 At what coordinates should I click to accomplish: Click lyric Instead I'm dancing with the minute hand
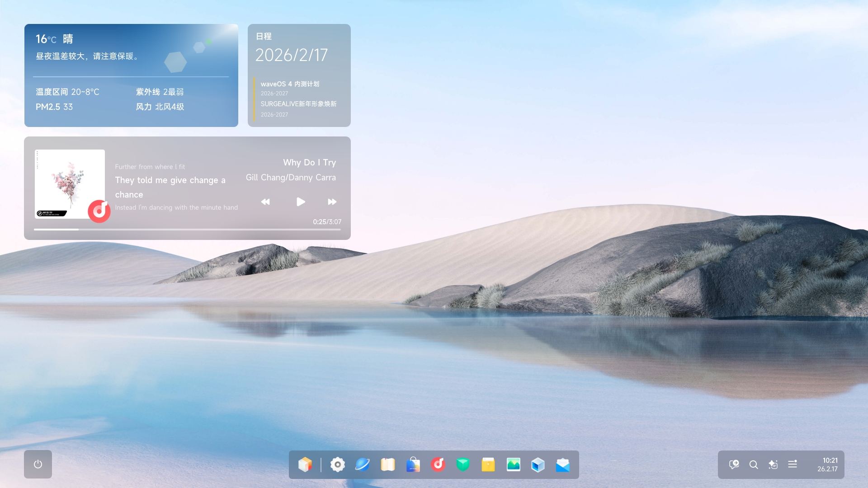pos(176,207)
